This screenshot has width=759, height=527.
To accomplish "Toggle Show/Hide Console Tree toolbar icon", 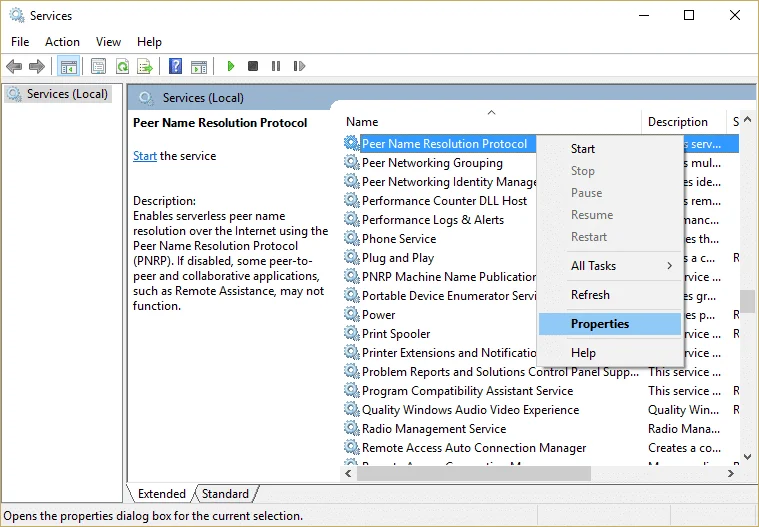I will click(x=68, y=66).
